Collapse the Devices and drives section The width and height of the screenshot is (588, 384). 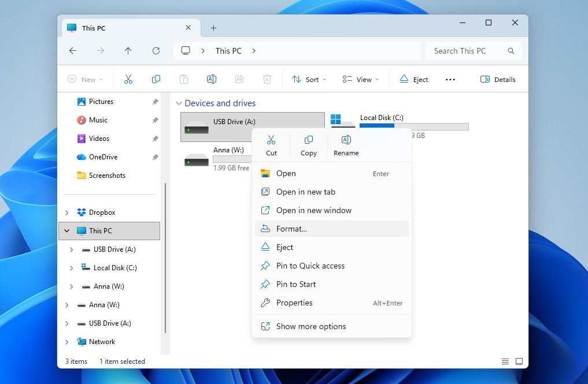[x=179, y=103]
